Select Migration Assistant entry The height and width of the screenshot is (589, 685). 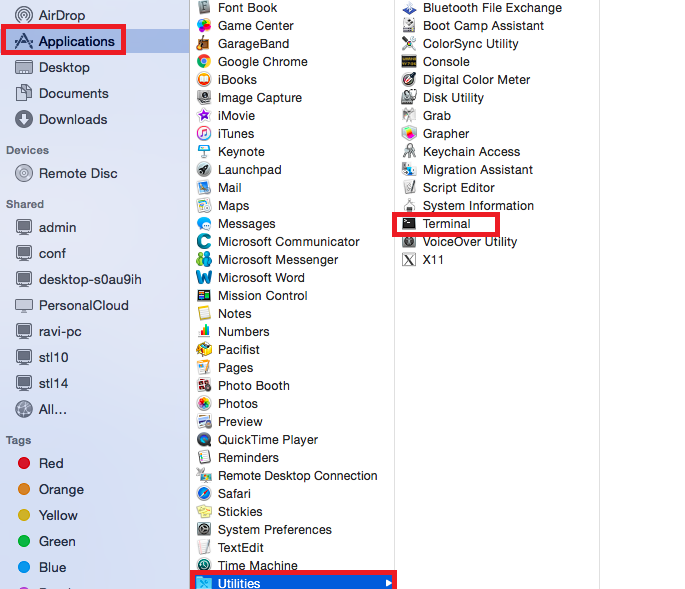[x=477, y=170]
